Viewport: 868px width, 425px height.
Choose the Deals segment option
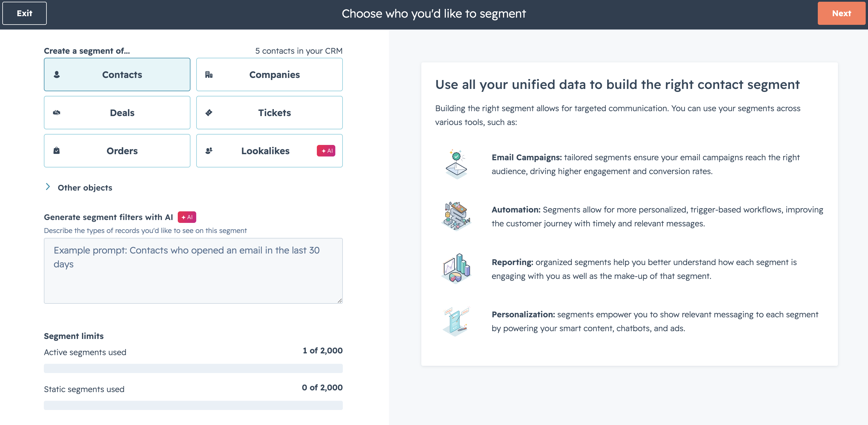click(x=117, y=113)
